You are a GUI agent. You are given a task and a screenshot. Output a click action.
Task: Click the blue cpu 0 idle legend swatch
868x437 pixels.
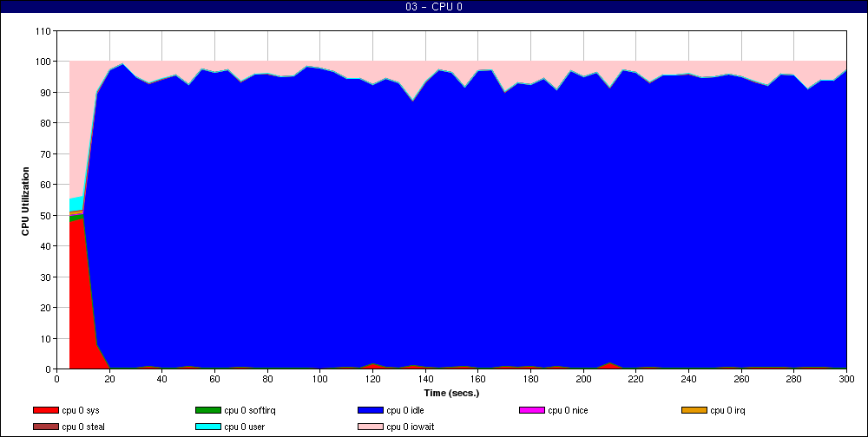371,410
